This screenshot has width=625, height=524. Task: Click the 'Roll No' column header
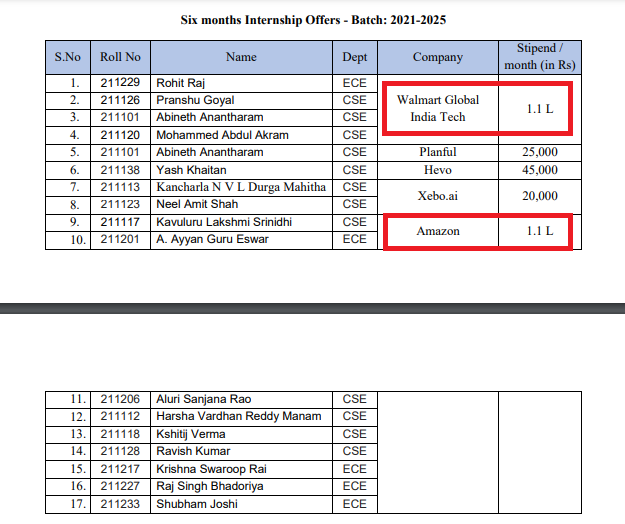pos(120,57)
